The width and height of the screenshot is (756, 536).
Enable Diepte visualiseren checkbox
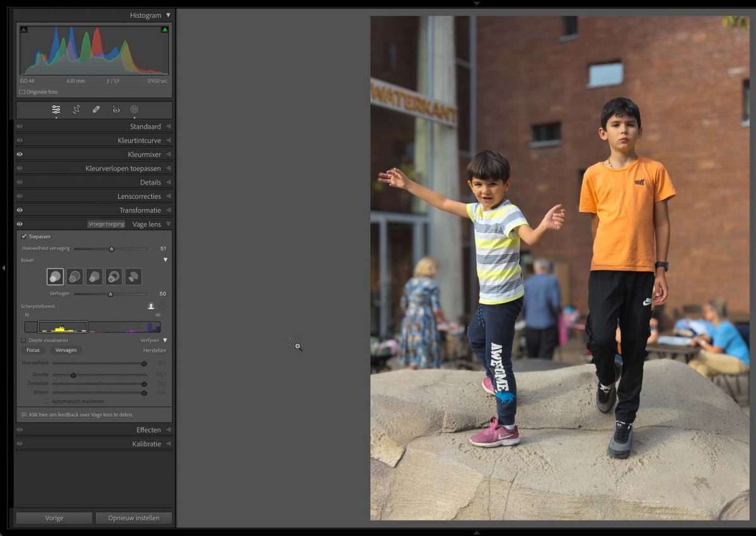24,341
